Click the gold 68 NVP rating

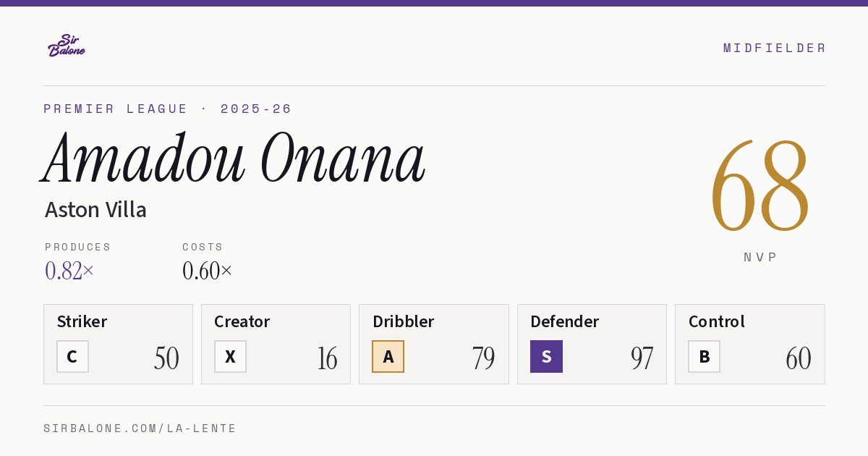[x=759, y=186]
